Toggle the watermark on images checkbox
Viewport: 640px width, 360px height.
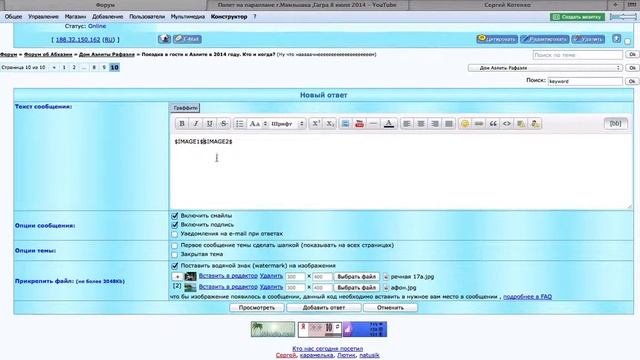click(x=175, y=266)
